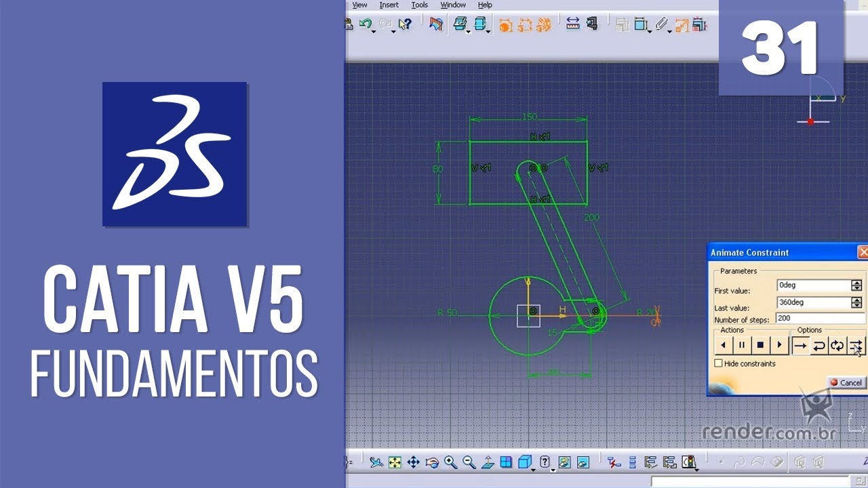Select the Pan four-arrow icon
The image size is (868, 488).
pyautogui.click(x=413, y=462)
